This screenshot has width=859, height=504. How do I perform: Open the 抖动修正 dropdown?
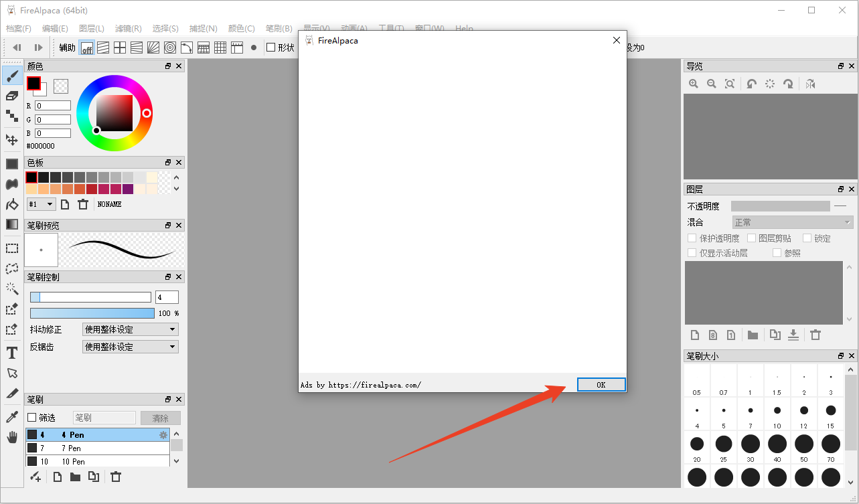point(131,329)
